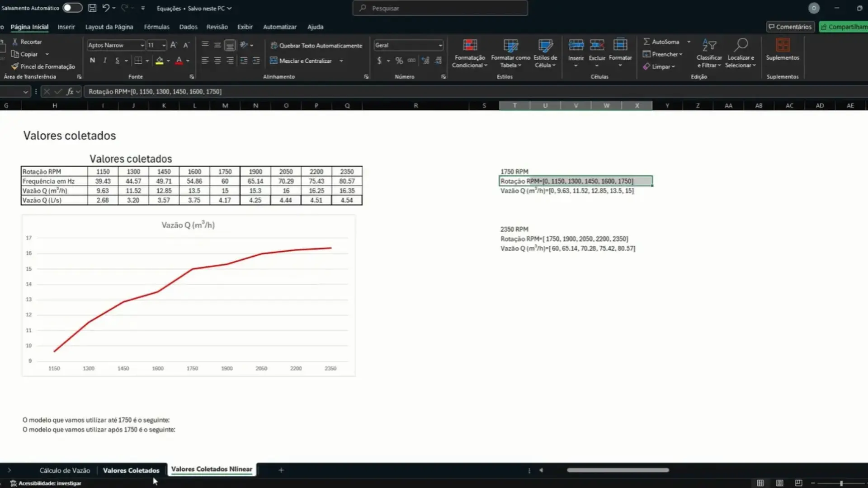Center text horizontally
The height and width of the screenshot is (488, 868).
[x=217, y=61]
